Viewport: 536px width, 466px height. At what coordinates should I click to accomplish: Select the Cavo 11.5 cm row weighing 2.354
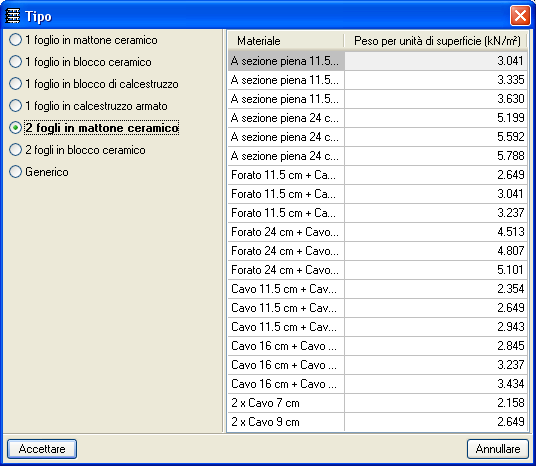pos(378,289)
